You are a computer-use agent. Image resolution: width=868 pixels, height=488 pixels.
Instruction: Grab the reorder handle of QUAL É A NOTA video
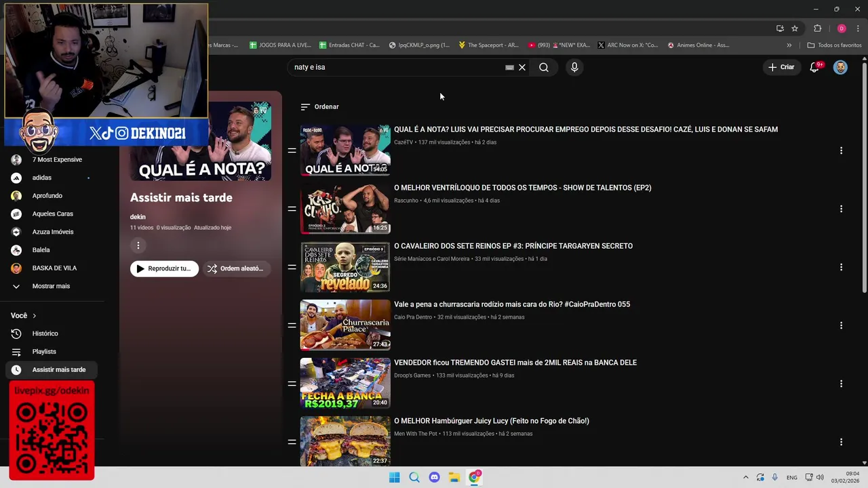click(292, 150)
